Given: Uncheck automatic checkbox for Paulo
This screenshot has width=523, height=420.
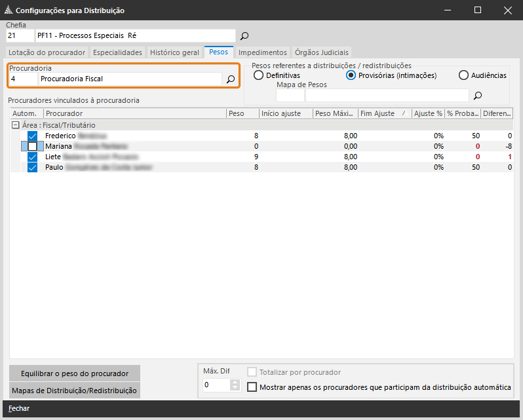Looking at the screenshot, I should point(32,167).
